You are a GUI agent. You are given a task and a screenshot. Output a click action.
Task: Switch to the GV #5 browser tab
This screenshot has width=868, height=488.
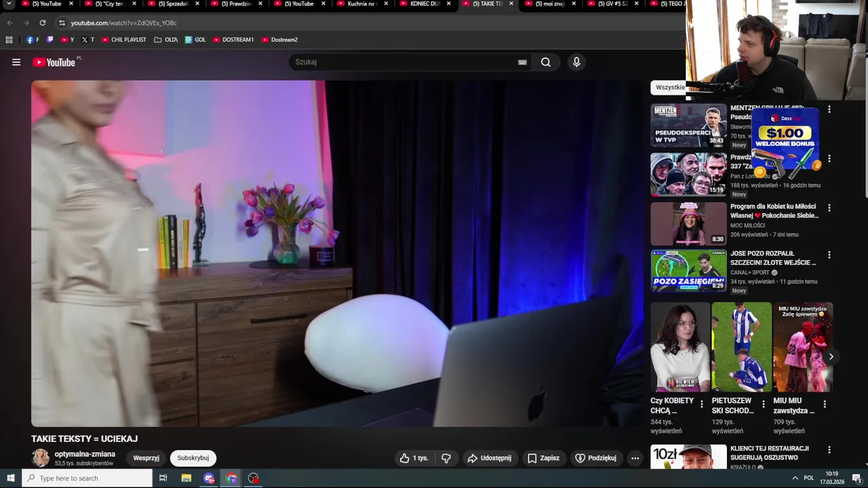pyautogui.click(x=612, y=4)
